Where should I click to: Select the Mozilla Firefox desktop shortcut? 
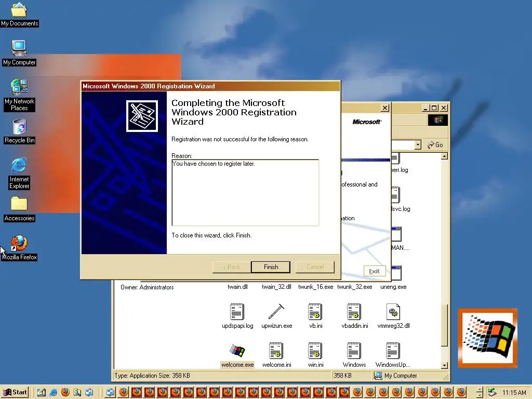coord(19,248)
